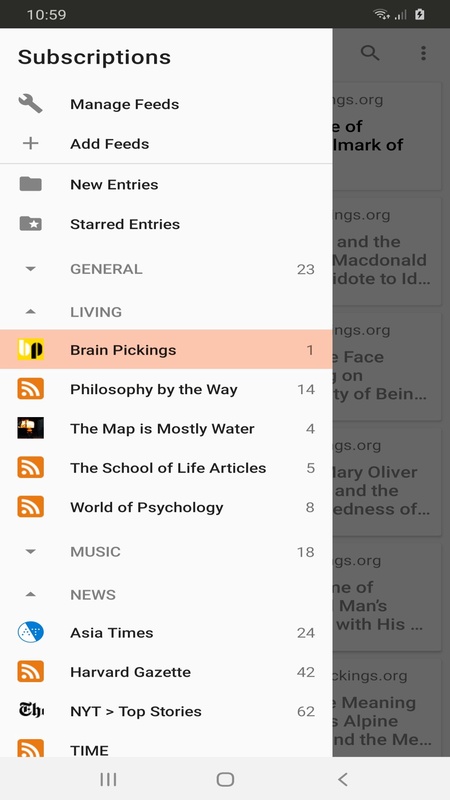Open New Entries list
This screenshot has width=450, height=800.
point(166,184)
